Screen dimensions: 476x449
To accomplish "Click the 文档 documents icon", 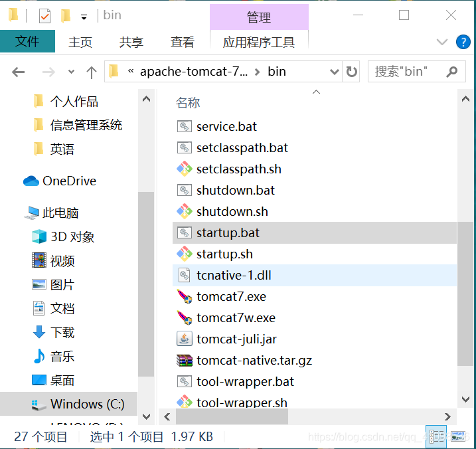I will pos(39,308).
